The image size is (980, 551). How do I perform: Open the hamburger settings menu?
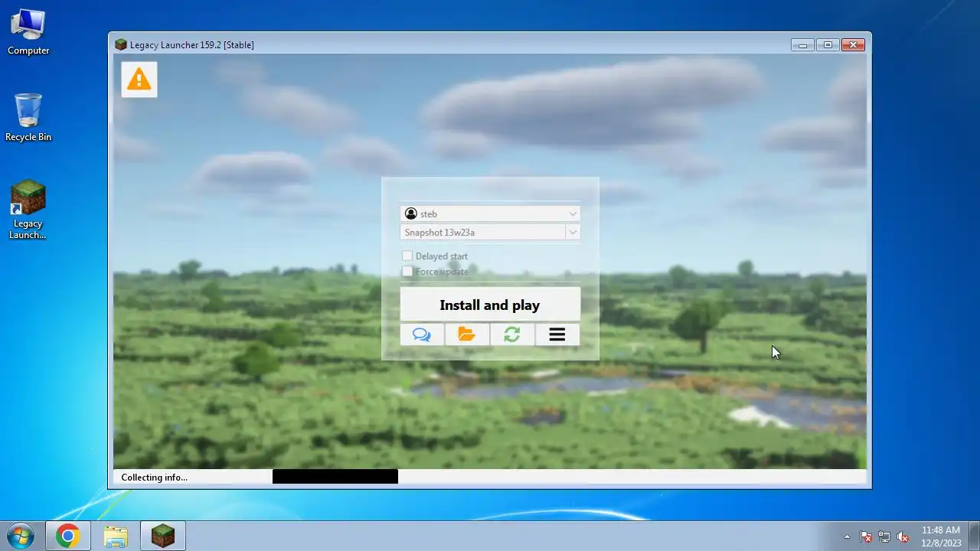click(557, 334)
